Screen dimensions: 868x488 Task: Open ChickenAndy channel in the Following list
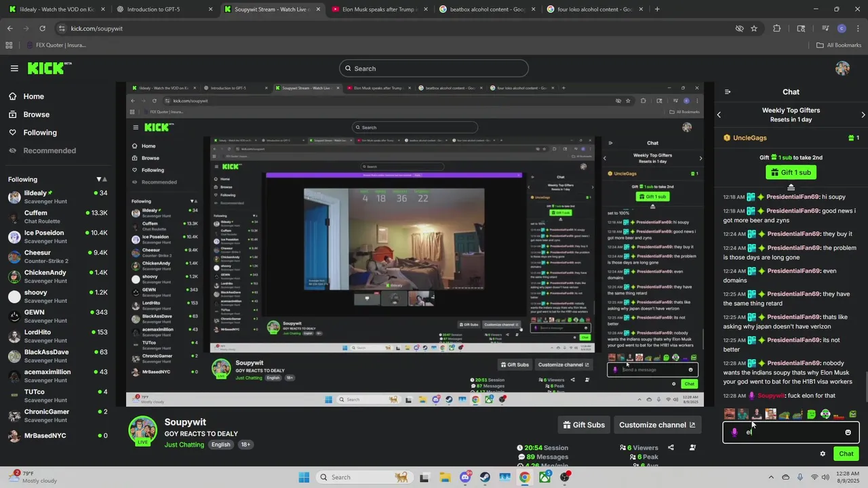[58, 277]
